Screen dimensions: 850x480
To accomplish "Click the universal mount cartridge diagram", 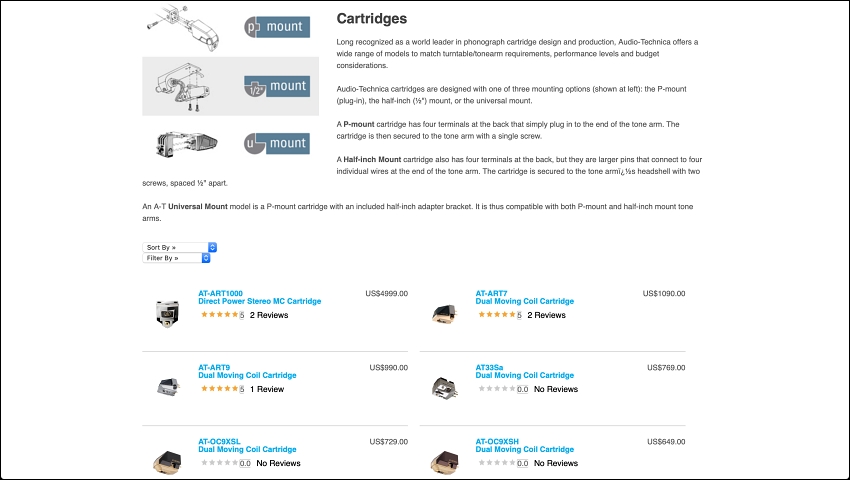I will (186, 144).
